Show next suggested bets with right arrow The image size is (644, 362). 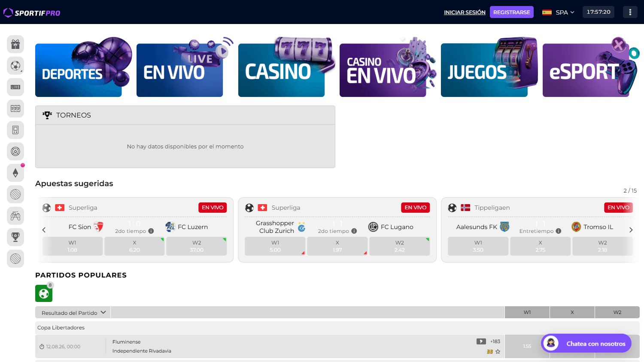coord(631,230)
